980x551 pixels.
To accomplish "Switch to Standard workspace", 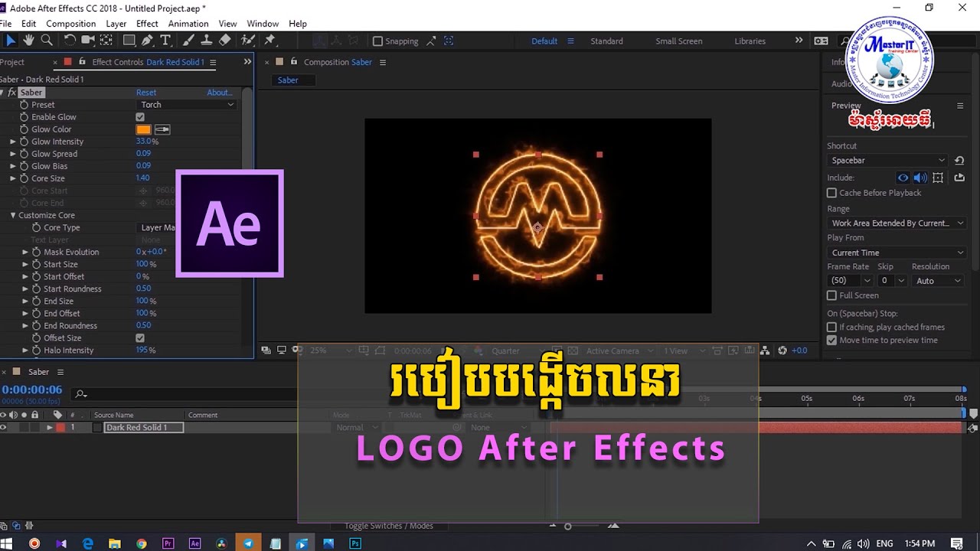I will pyautogui.click(x=606, y=41).
